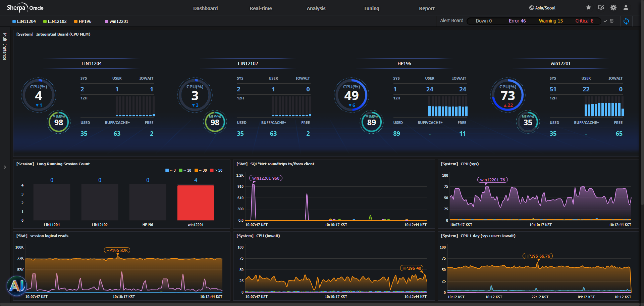The width and height of the screenshot is (644, 306).
Task: Click the Warning 15 alert count
Action: pos(551,21)
